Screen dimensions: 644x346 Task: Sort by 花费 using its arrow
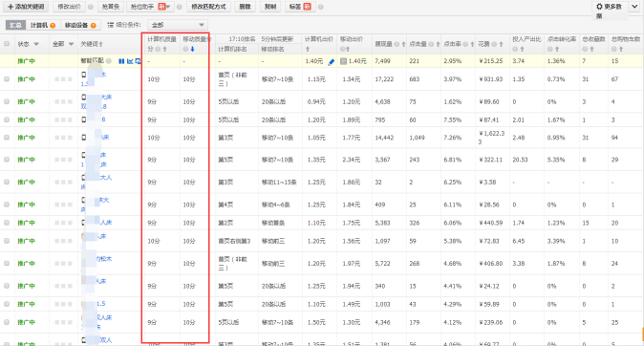[501, 44]
